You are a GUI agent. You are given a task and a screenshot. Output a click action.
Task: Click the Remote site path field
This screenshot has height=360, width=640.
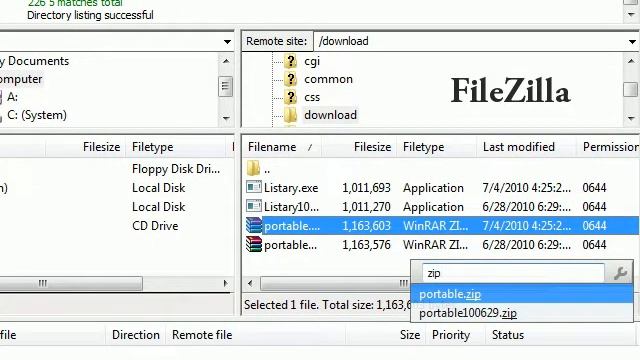tap(470, 41)
